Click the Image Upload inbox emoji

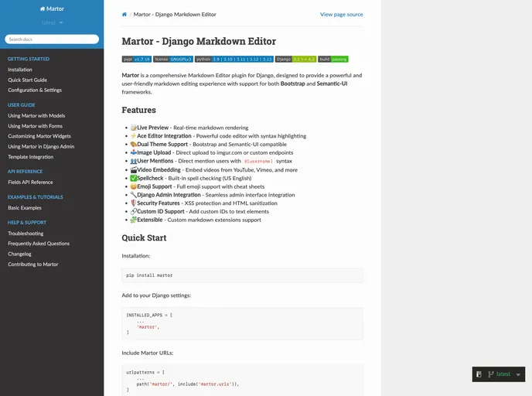coord(134,152)
